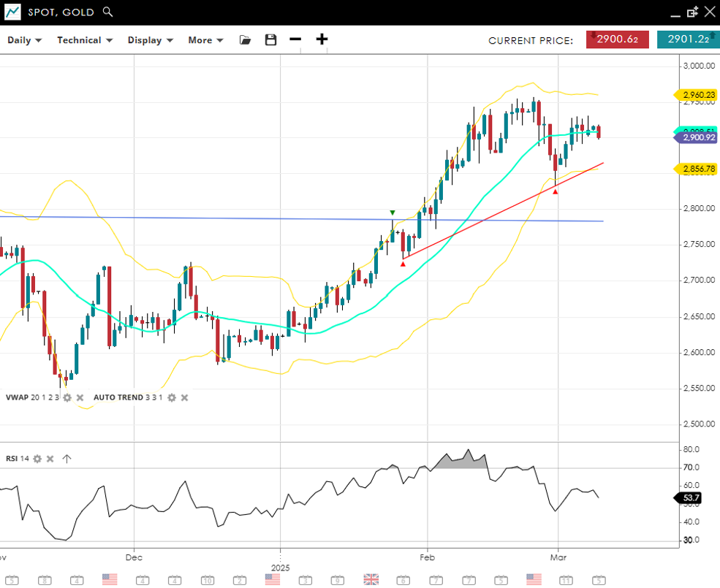Image resolution: width=720 pixels, height=588 pixels.
Task: Click the symbol search magnifier icon
Action: (x=108, y=12)
